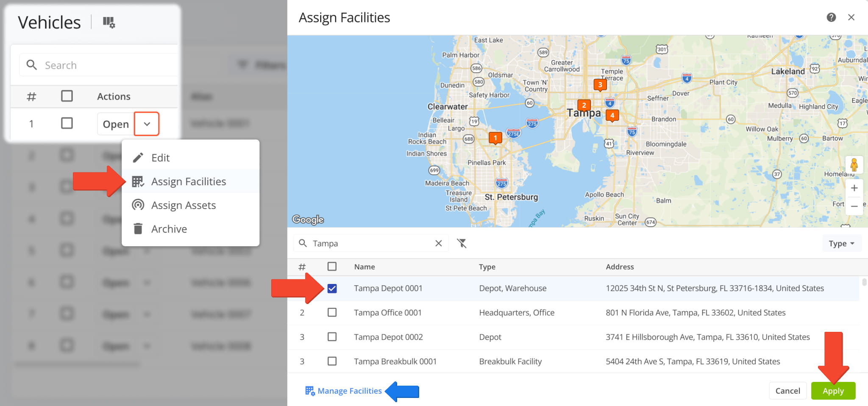
Task: Click the Assign Facilities grid icon
Action: click(138, 181)
